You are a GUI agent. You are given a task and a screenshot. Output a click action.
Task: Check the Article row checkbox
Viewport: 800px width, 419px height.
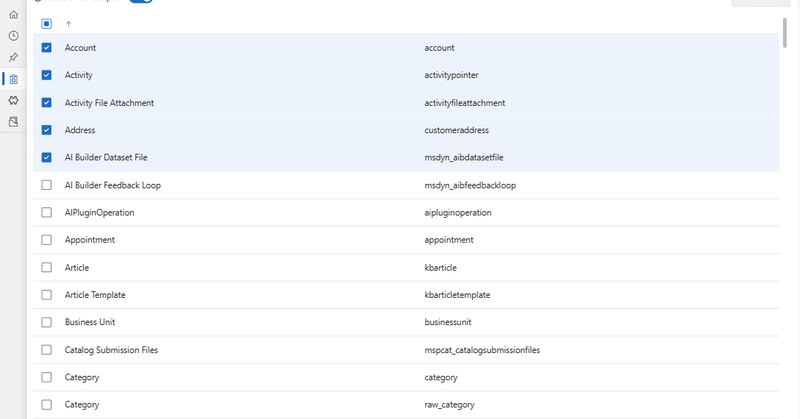[46, 267]
